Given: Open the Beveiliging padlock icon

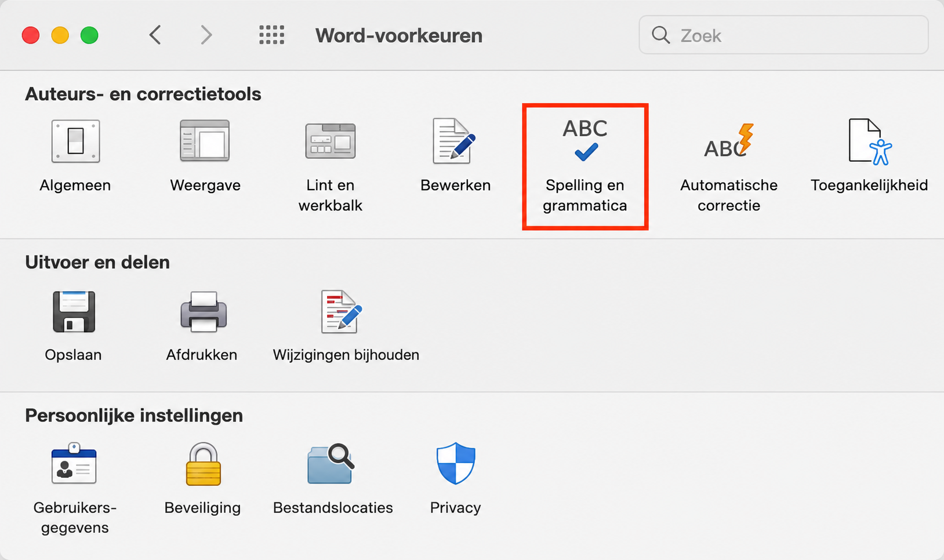Looking at the screenshot, I should click(x=203, y=464).
